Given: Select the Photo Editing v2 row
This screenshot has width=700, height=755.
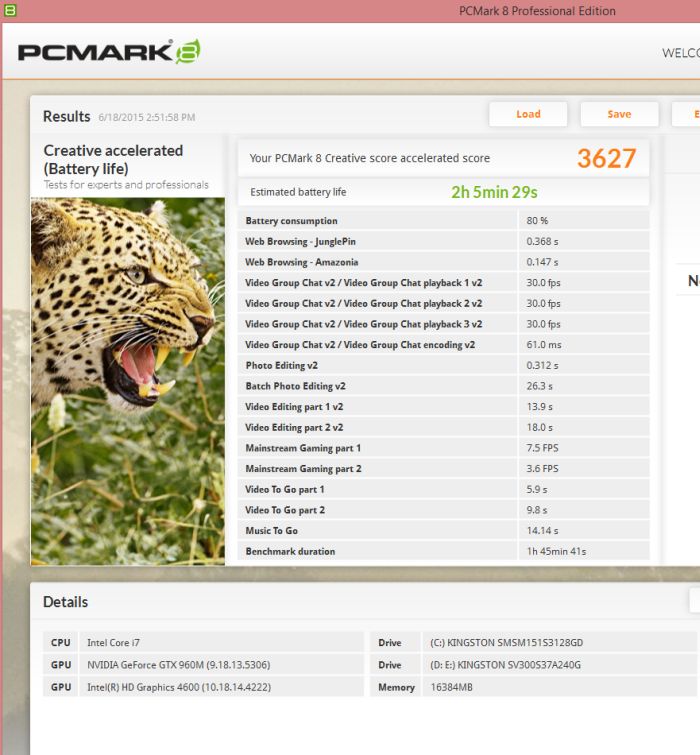Looking at the screenshot, I should point(443,365).
